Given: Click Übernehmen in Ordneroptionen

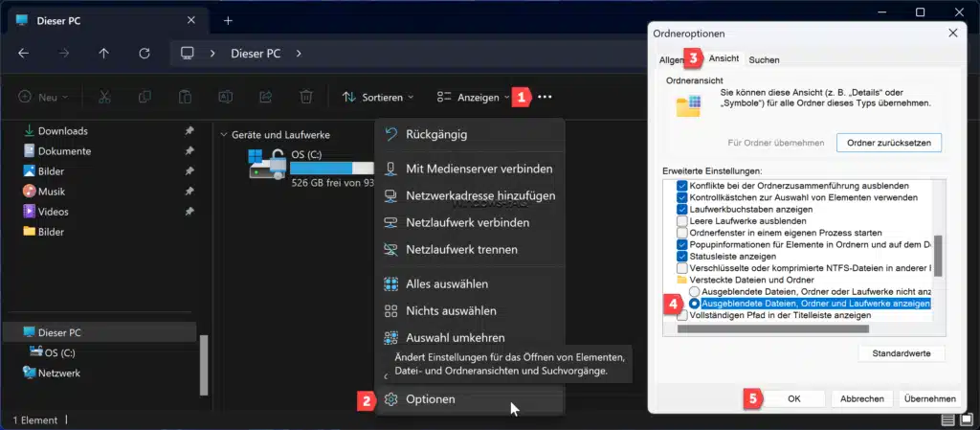Looking at the screenshot, I should pyautogui.click(x=929, y=398).
